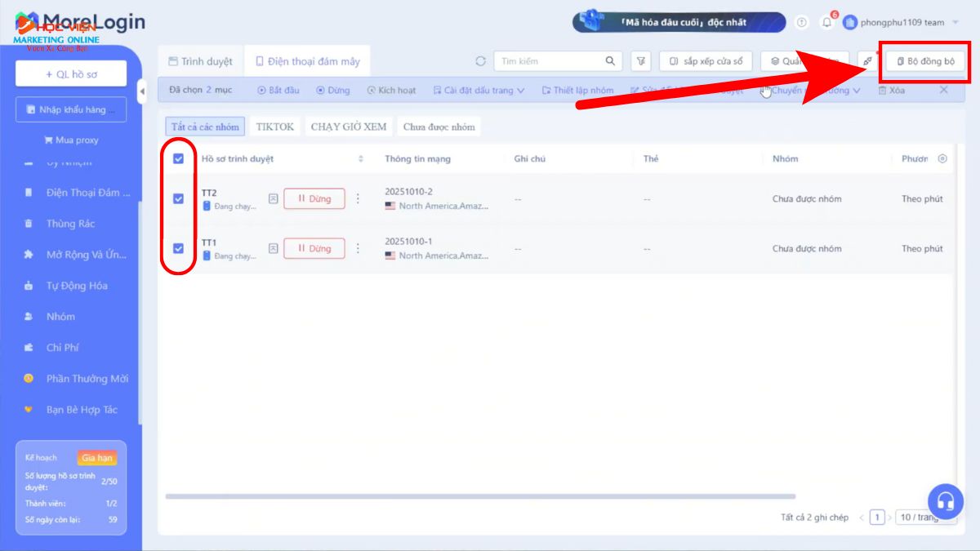Switch to the Trình duyệt tab
The width and height of the screenshot is (980, 551).
click(201, 61)
